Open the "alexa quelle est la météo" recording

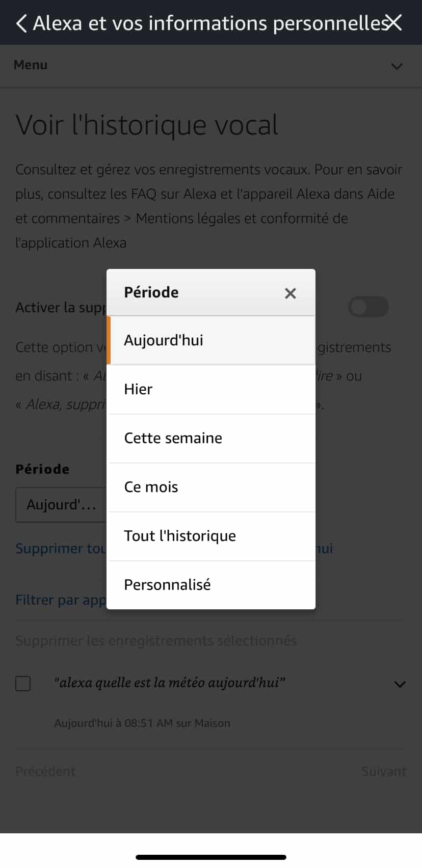[x=169, y=683]
